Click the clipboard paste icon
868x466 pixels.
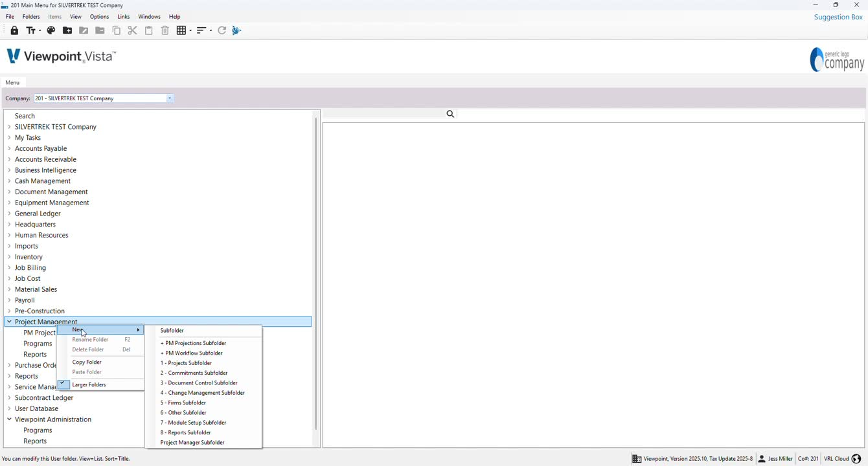point(149,30)
